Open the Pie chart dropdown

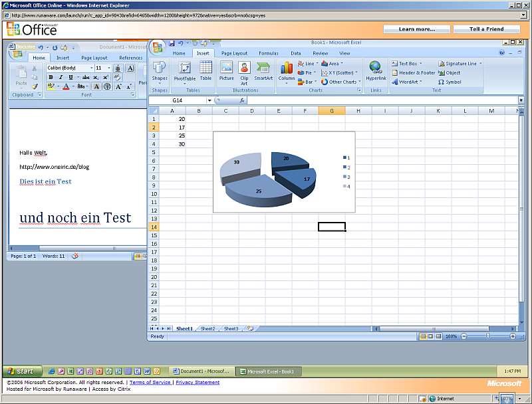tap(307, 72)
